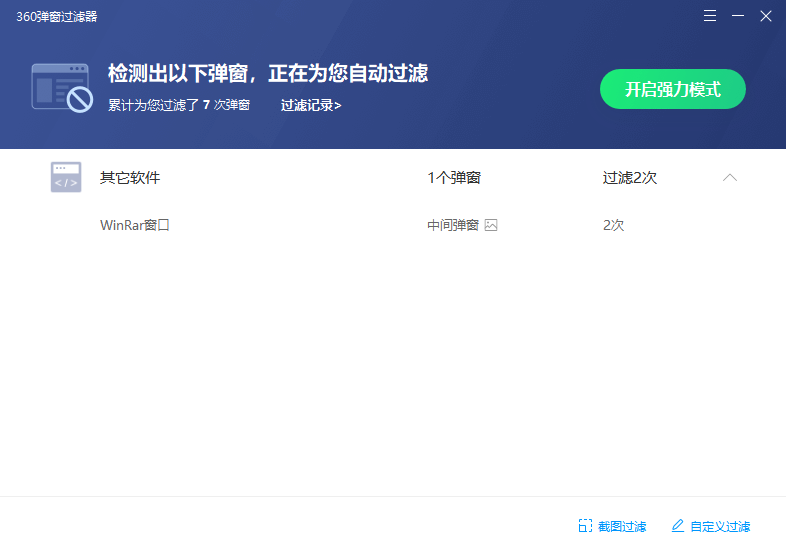Preview the popup image icon beside 中间弹窗

(x=491, y=225)
